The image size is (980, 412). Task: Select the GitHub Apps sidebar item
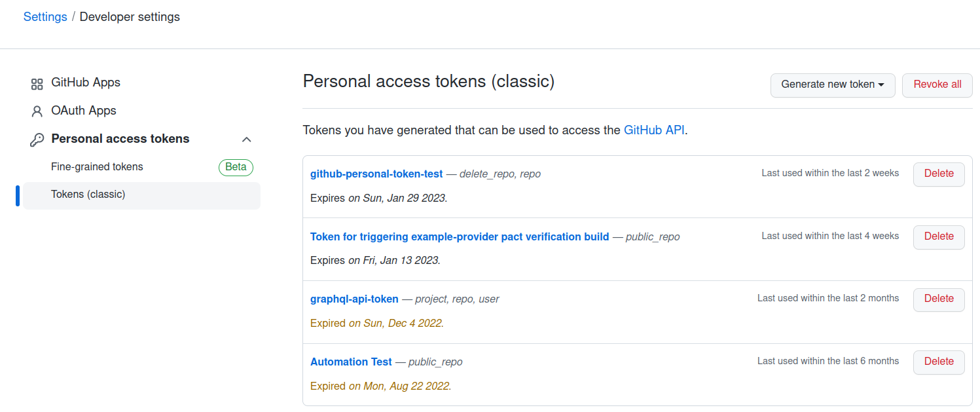coord(86,83)
